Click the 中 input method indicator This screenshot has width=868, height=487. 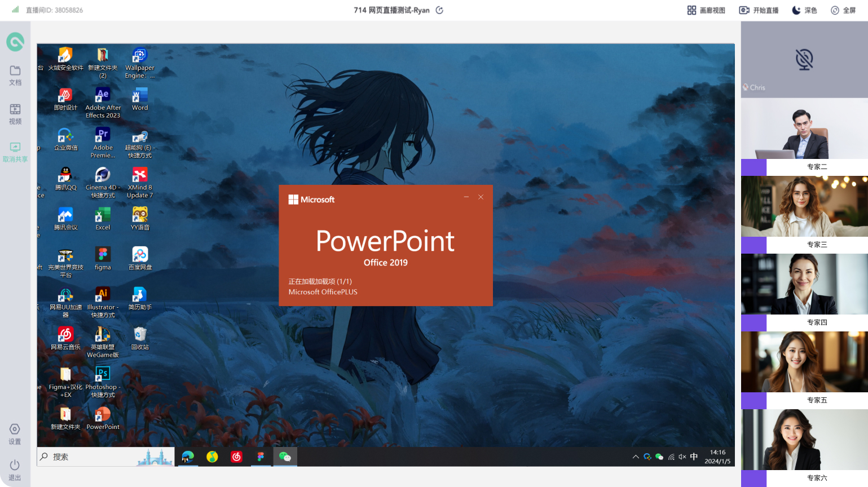coord(694,457)
